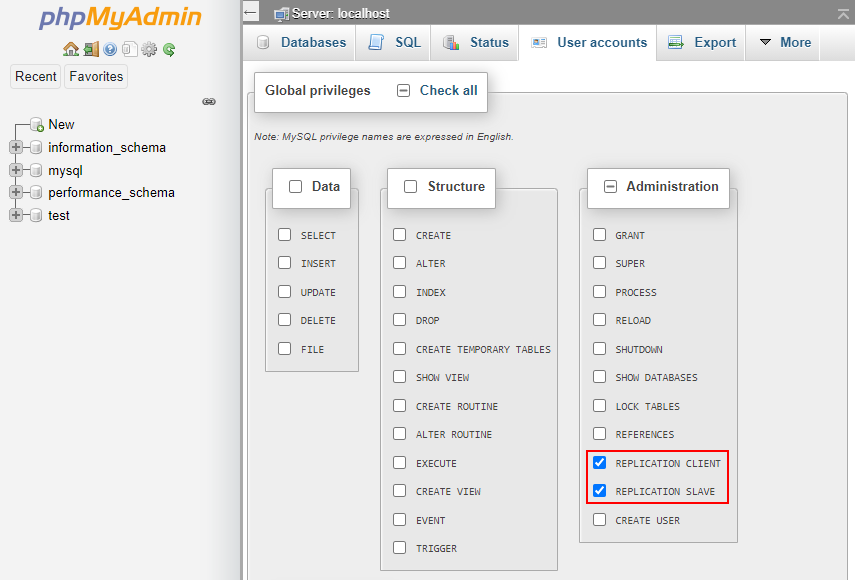Enable the SELECT privilege

click(285, 234)
